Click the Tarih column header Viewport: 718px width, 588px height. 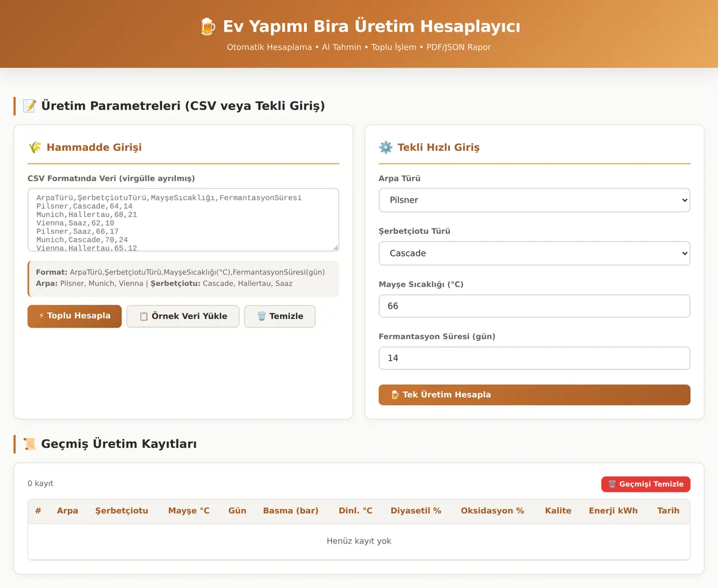point(668,511)
